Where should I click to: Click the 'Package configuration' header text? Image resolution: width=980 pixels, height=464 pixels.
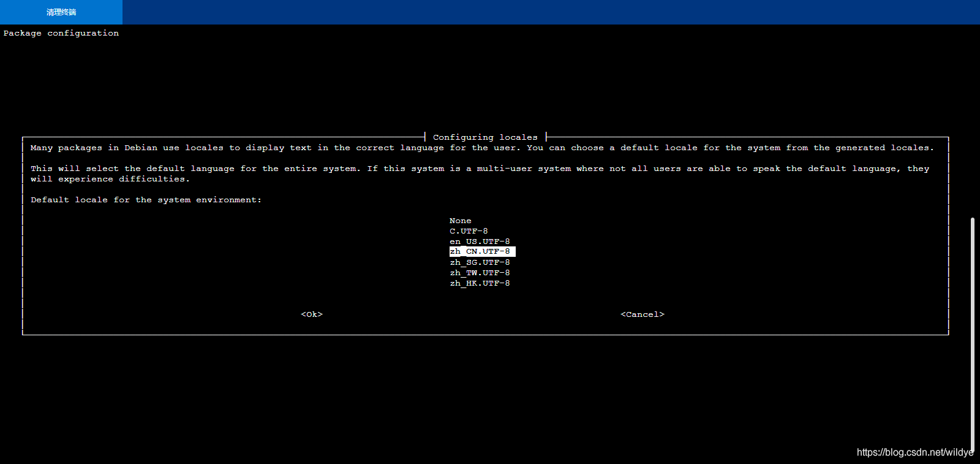61,33
